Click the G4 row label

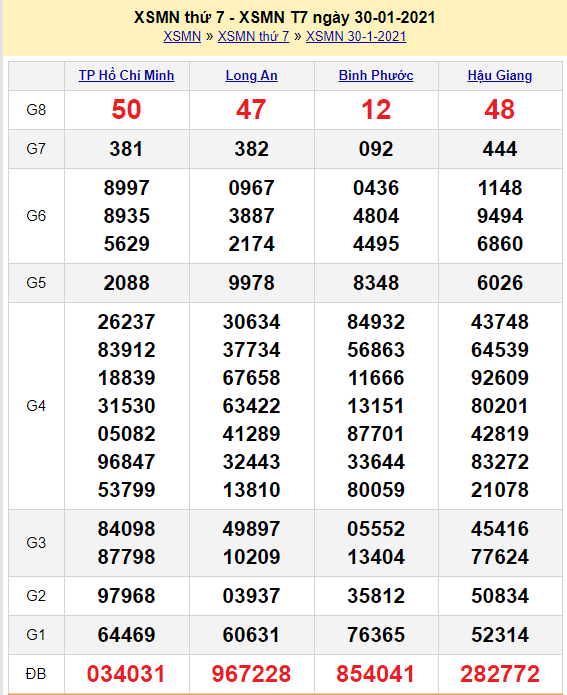tap(36, 406)
